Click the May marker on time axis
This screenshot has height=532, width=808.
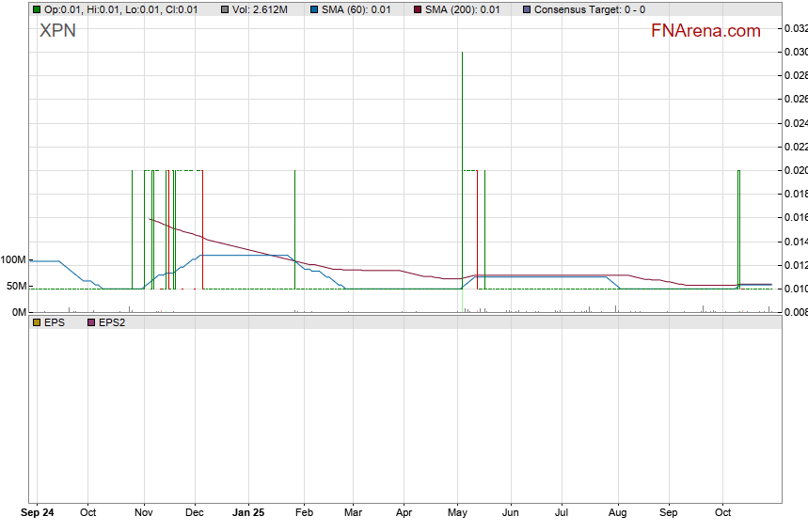[x=458, y=513]
